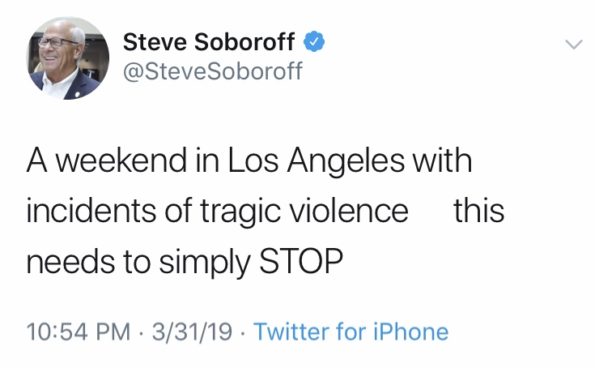Click the words Los Angeles in tweet
This screenshot has width=595, height=368.
(x=316, y=161)
